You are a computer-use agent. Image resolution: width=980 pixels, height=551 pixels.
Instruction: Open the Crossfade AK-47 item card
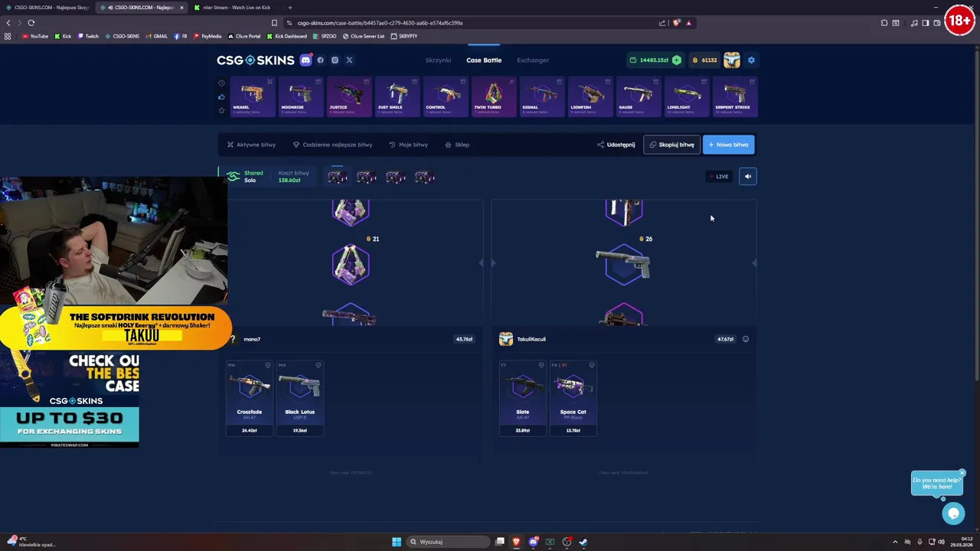click(x=250, y=398)
